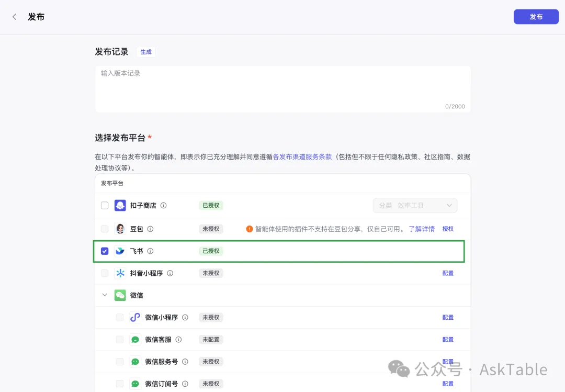The image size is (565, 392).
Task: Uncheck the 飞书 platform checkbox
Action: (x=105, y=251)
